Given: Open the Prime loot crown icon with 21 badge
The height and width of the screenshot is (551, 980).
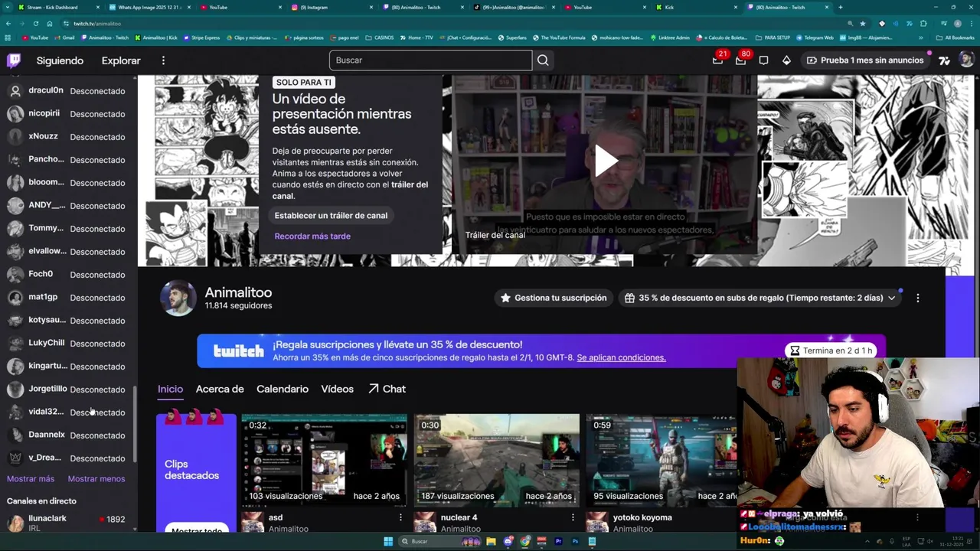Looking at the screenshot, I should [x=717, y=60].
